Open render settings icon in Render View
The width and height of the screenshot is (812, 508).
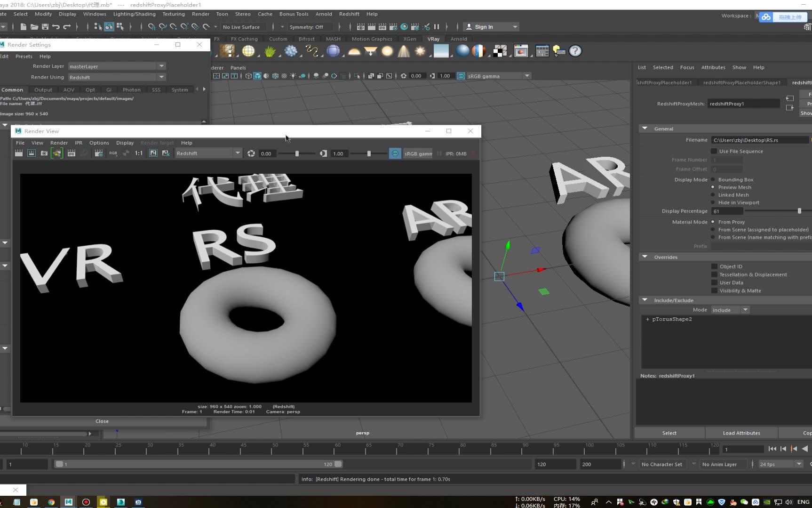[x=99, y=153]
